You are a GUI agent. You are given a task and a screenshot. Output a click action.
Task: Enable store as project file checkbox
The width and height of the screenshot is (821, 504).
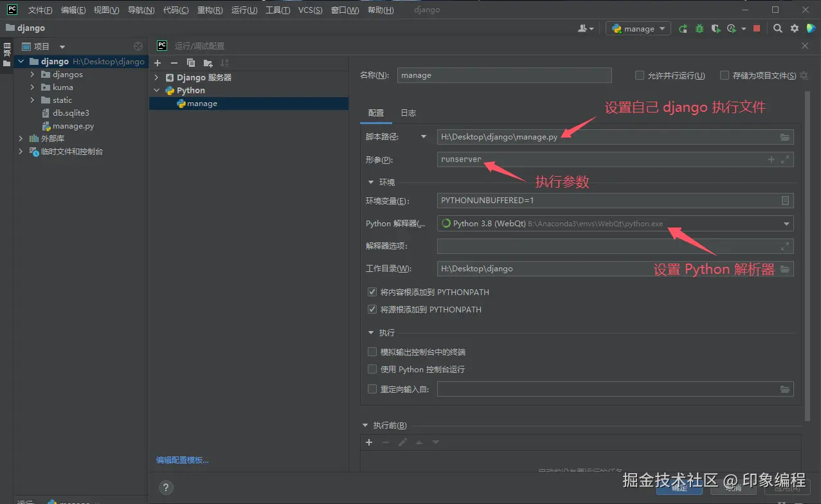tap(725, 75)
